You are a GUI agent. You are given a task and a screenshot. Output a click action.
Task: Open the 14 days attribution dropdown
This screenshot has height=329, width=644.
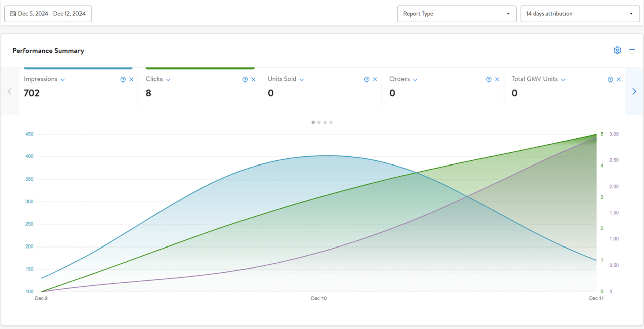point(580,14)
